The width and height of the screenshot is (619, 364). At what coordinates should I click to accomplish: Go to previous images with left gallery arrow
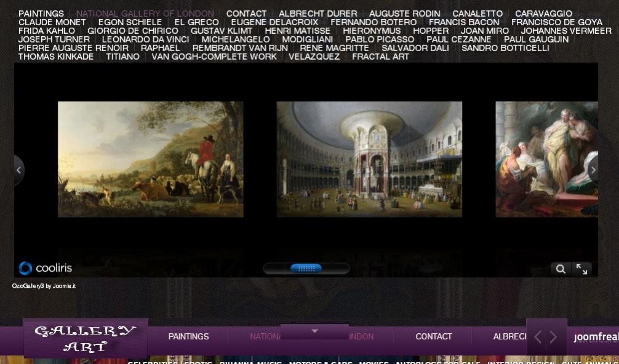19,170
